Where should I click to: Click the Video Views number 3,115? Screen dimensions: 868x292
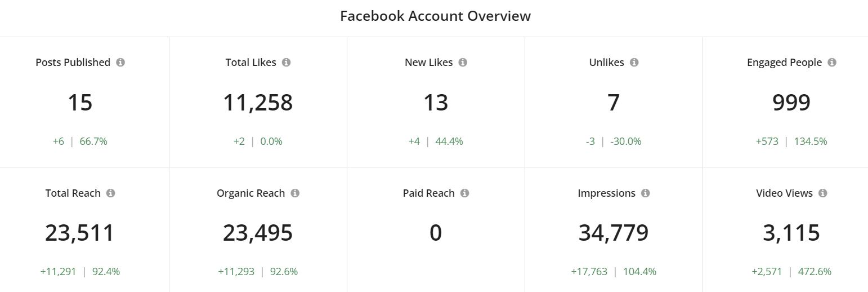point(791,233)
